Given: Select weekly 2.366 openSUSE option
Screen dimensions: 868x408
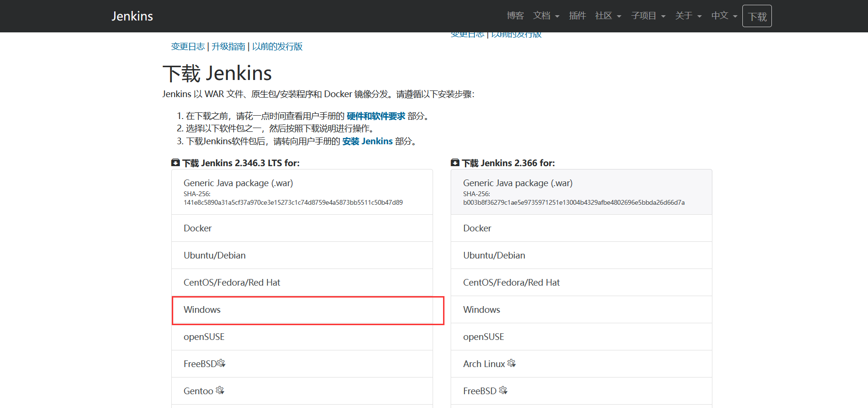Looking at the screenshot, I should pos(582,337).
